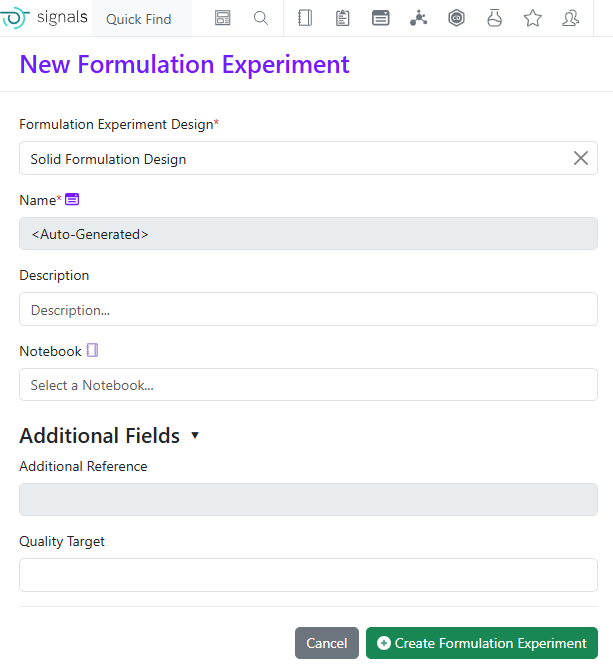613x667 pixels.
Task: Click the magnifier search icon
Action: pyautogui.click(x=261, y=18)
